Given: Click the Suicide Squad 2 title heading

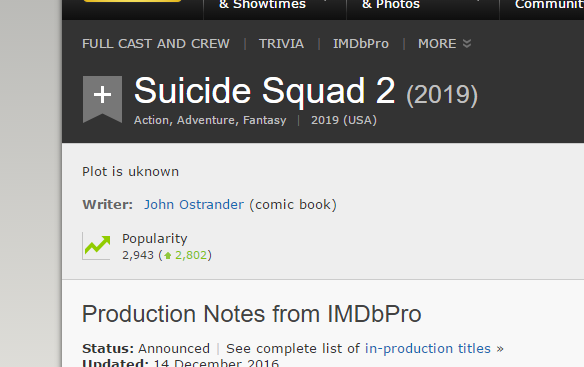Looking at the screenshot, I should (x=264, y=91).
